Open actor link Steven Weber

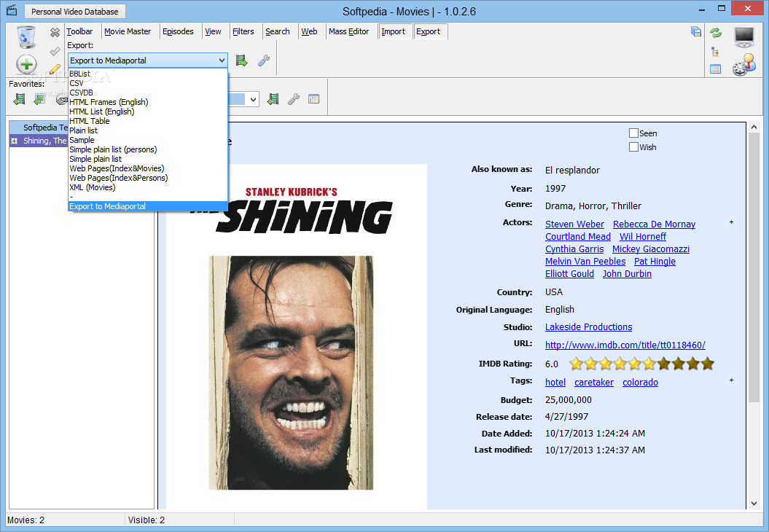[574, 224]
